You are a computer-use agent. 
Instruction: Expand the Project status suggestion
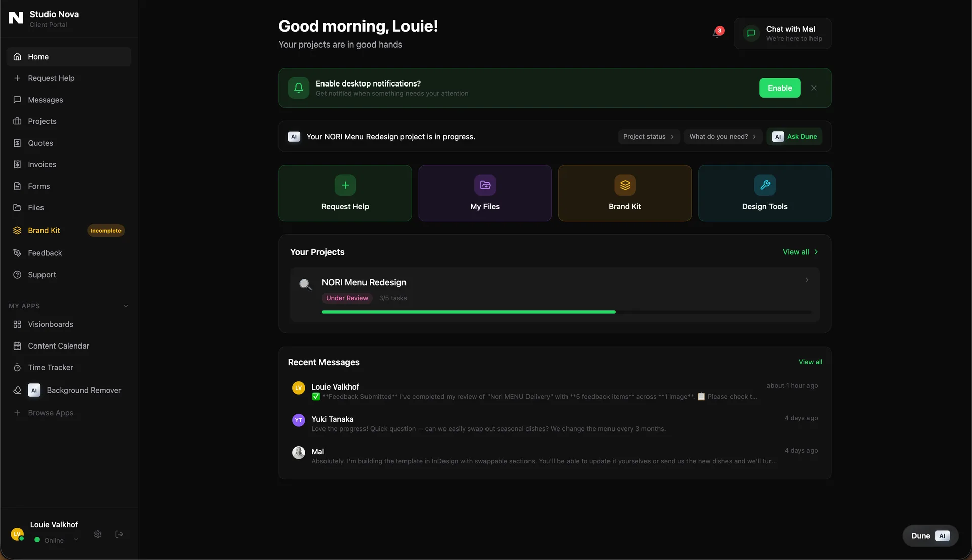[648, 137]
